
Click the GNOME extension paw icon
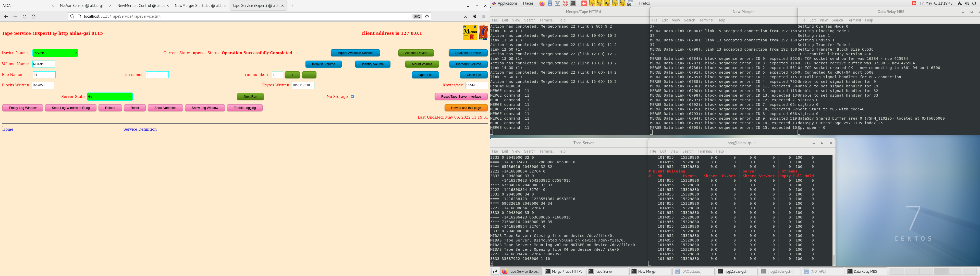point(475,16)
